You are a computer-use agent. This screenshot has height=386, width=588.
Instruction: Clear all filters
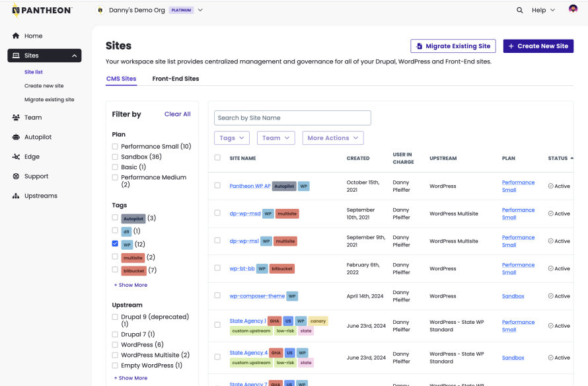pyautogui.click(x=177, y=114)
